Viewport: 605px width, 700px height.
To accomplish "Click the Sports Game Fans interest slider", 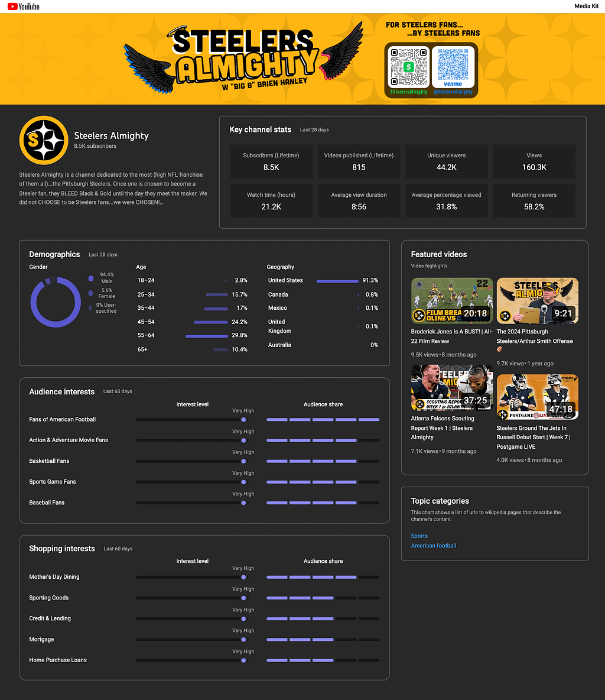I will coord(192,482).
